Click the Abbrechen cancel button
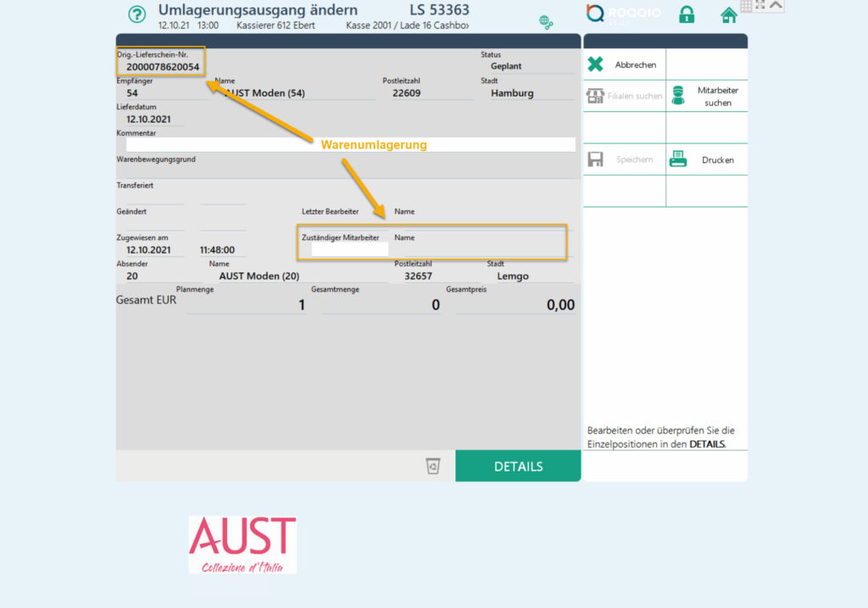This screenshot has height=608, width=868. [625, 64]
